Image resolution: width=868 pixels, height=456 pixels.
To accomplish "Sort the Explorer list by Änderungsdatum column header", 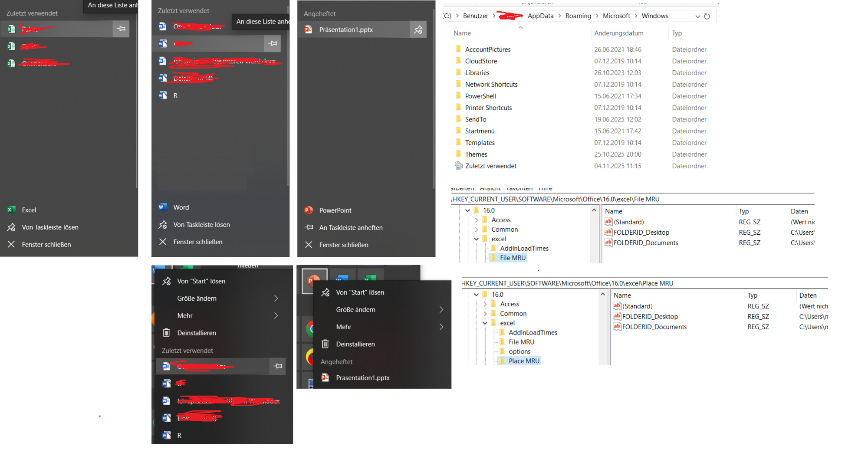I will [618, 33].
